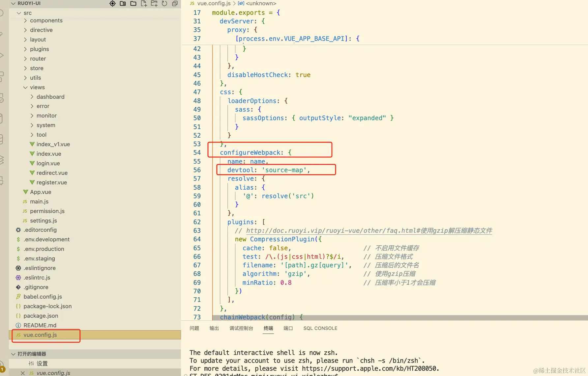Collapse the open editors section
Image resolution: width=588 pixels, height=376 pixels.
click(x=13, y=354)
